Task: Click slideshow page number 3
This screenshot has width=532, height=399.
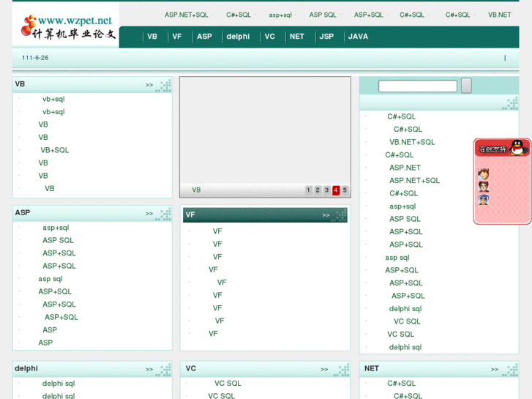Action: [326, 190]
